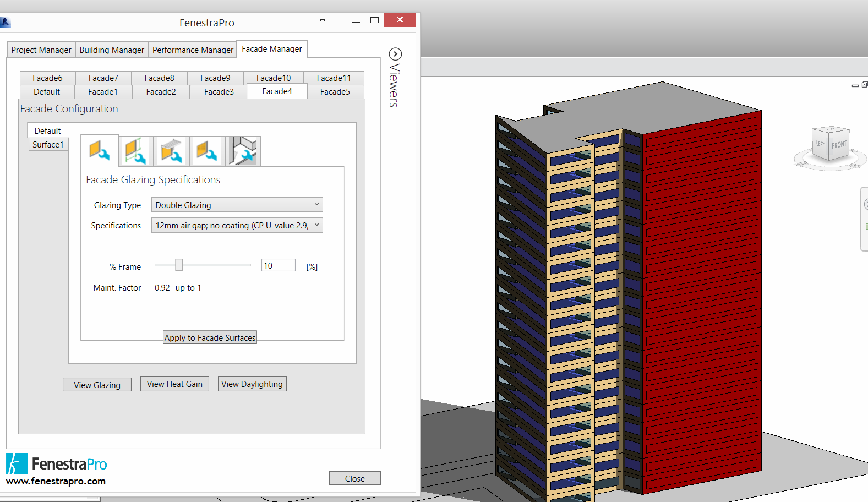Select the Facade2 tab
Viewport: 868px width, 502px height.
point(161,92)
